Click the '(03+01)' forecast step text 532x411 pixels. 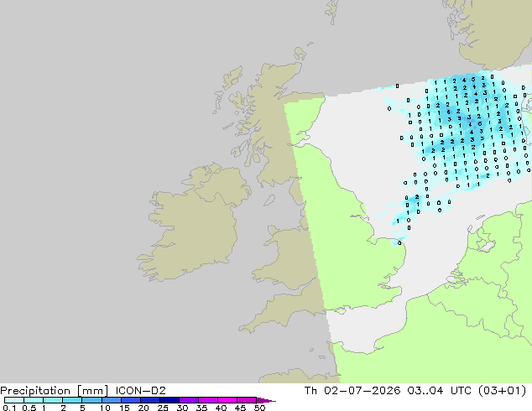[502, 391]
